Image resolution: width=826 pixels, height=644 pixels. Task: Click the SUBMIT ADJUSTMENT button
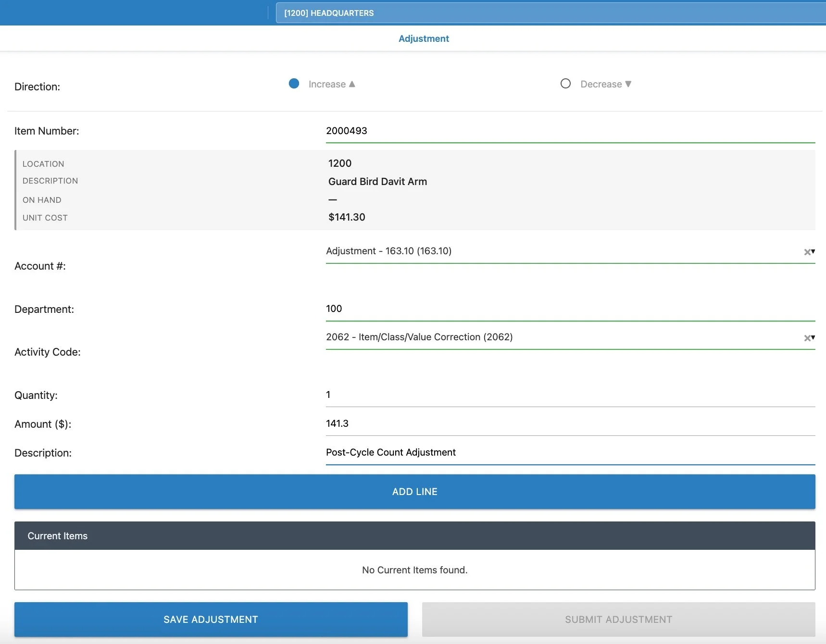(x=618, y=619)
